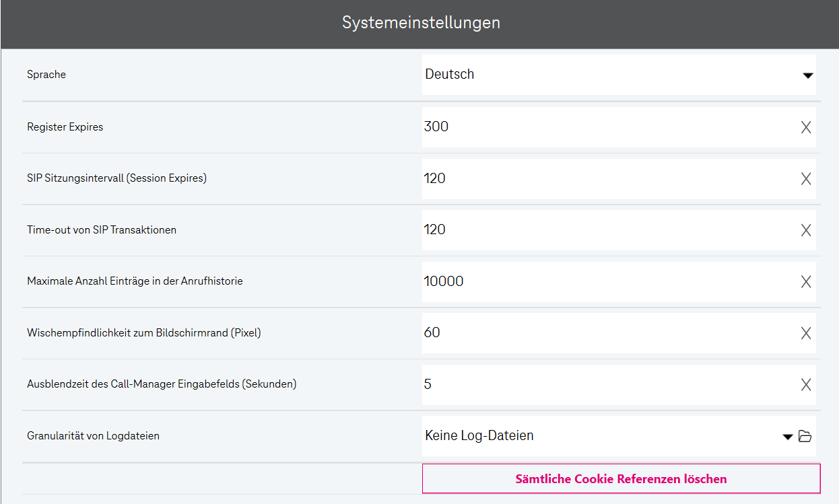Open the Sprache dropdown arrow
The height and width of the screenshot is (504, 839).
808,75
